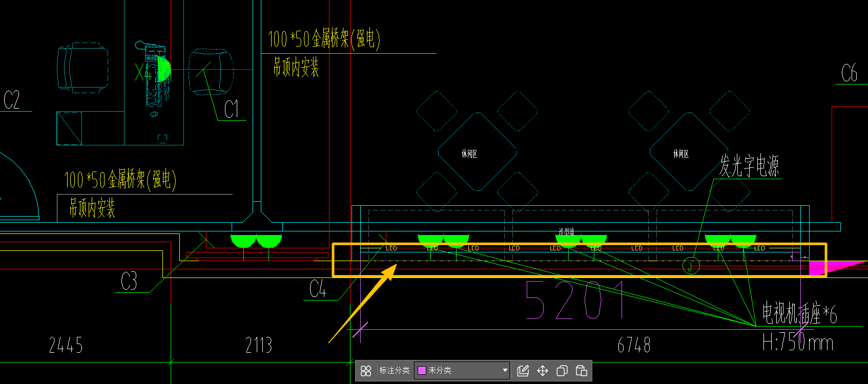Select the C6 circuit label

pyautogui.click(x=849, y=73)
